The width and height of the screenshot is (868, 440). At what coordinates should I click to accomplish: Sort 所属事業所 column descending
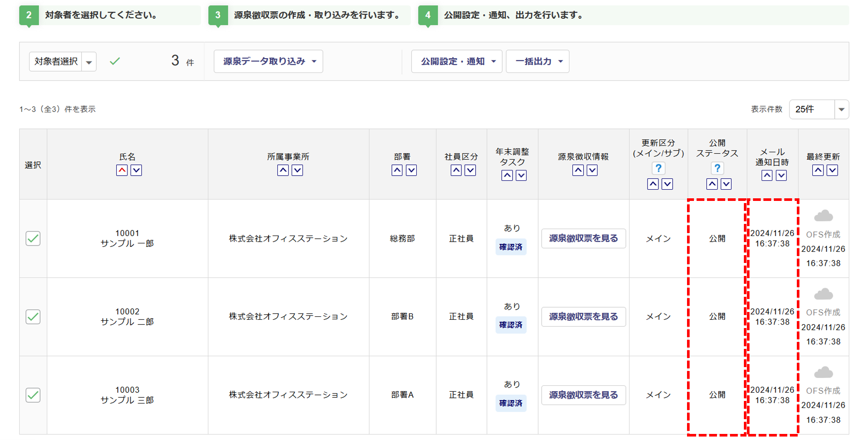[297, 171]
